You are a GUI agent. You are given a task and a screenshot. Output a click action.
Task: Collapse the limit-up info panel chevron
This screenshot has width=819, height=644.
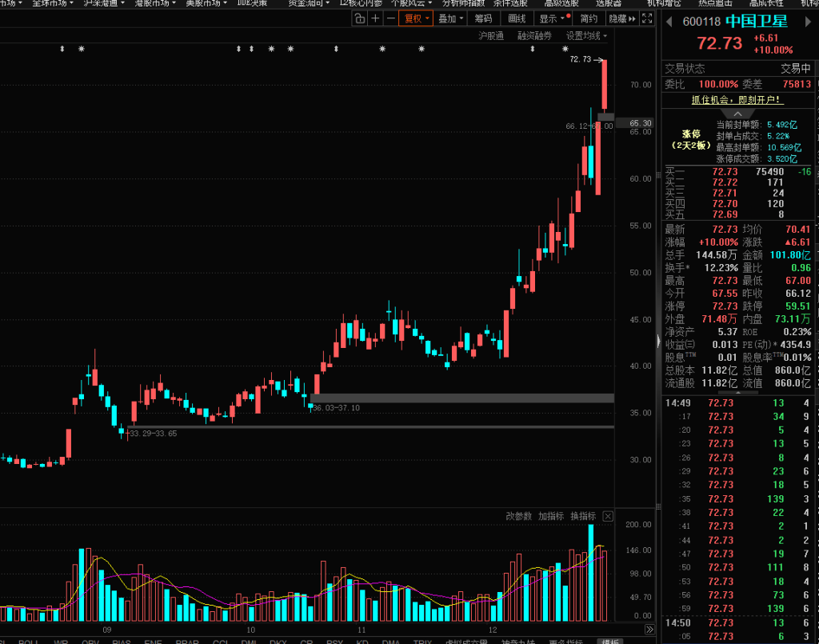[737, 114]
